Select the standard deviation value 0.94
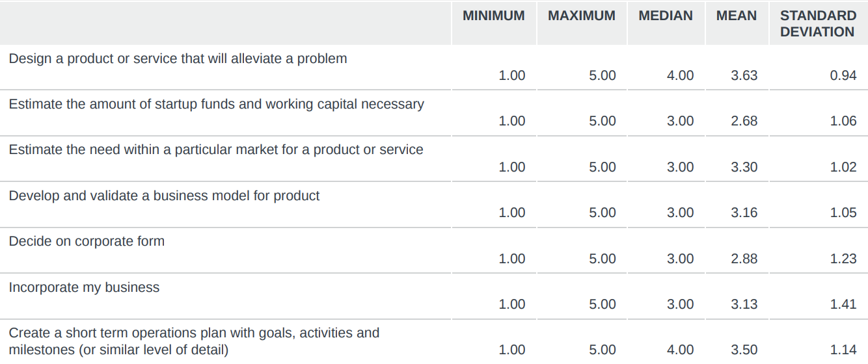Viewport: 868px width, 364px height. pyautogui.click(x=843, y=75)
